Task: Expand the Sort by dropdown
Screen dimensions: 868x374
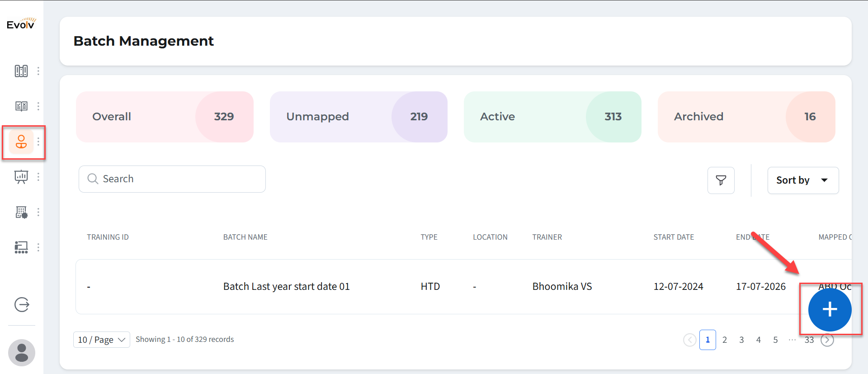Action: [802, 180]
